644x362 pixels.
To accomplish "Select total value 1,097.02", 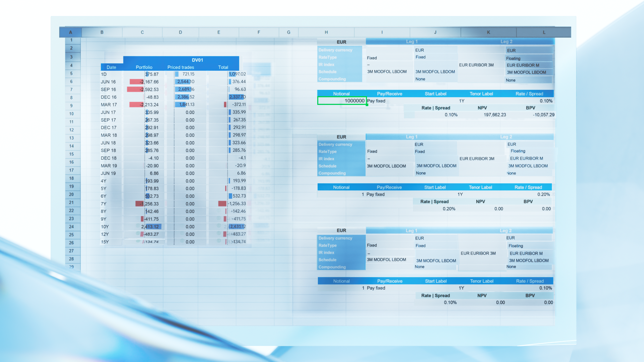I will pyautogui.click(x=237, y=74).
